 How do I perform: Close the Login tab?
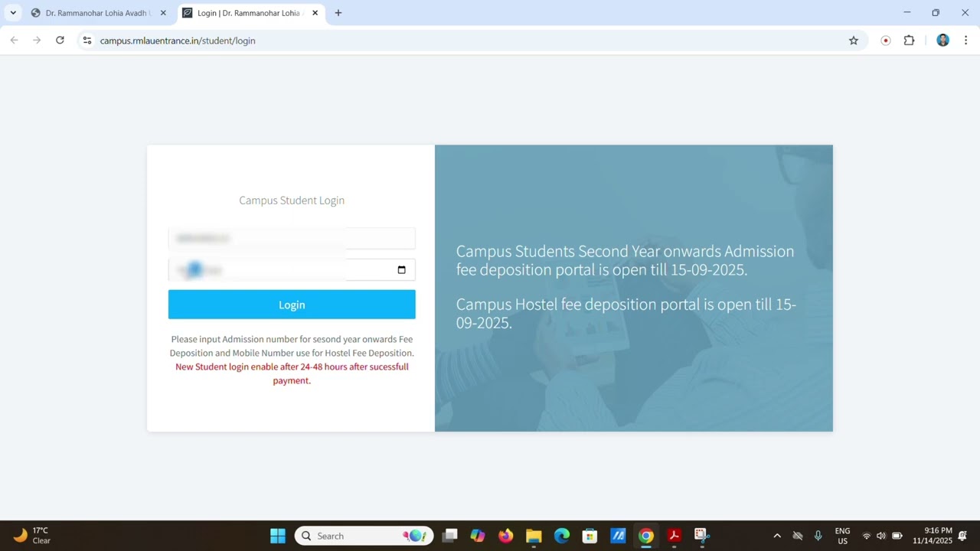315,13
